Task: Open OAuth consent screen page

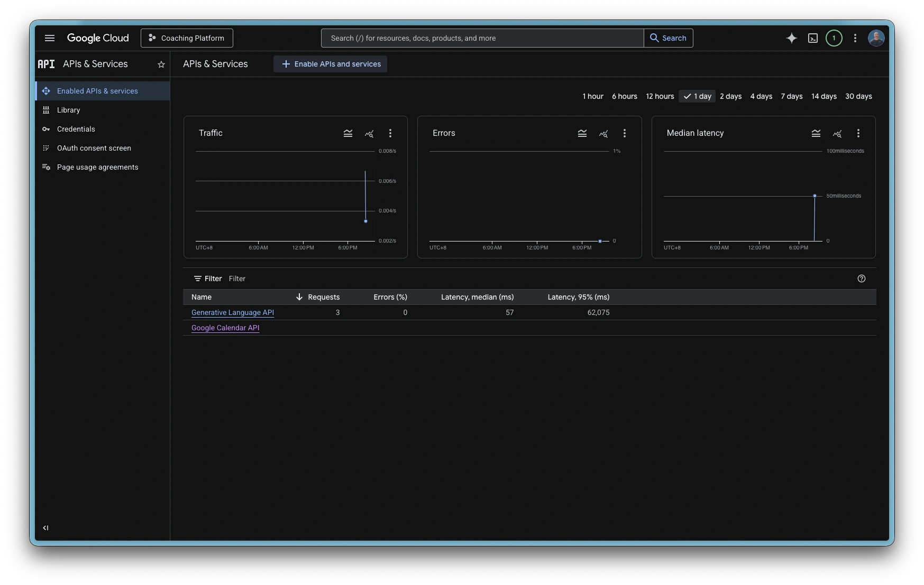Action: click(x=94, y=148)
